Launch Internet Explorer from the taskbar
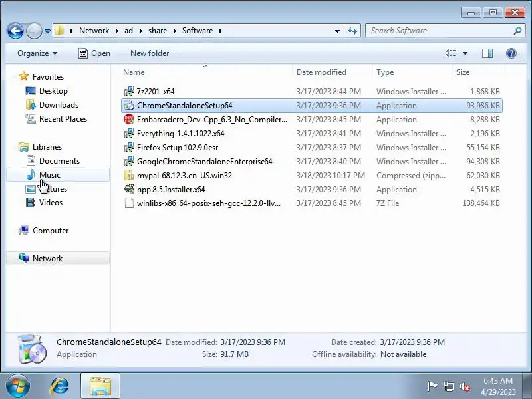 [59, 386]
